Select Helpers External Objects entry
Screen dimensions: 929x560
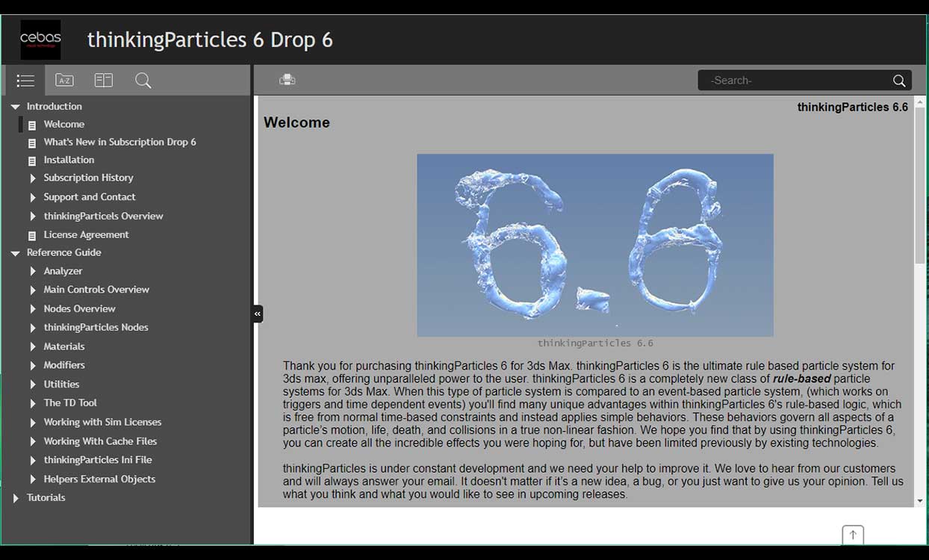(99, 479)
